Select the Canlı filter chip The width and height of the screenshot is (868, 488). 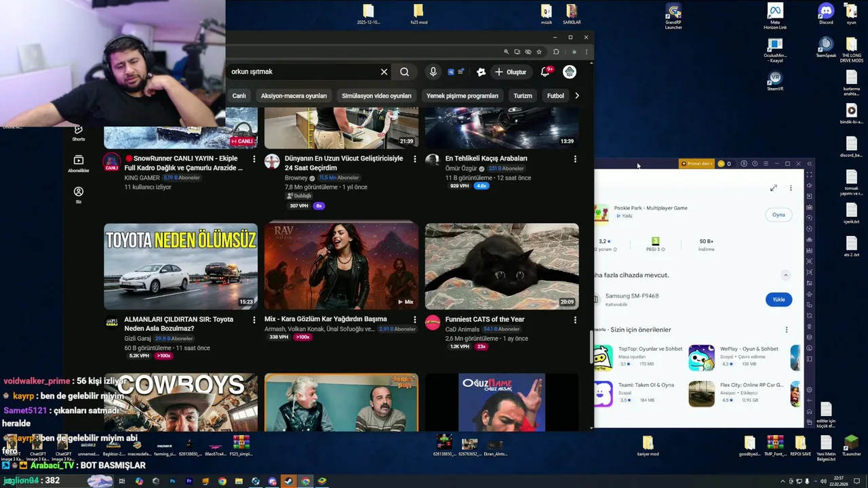click(x=239, y=96)
